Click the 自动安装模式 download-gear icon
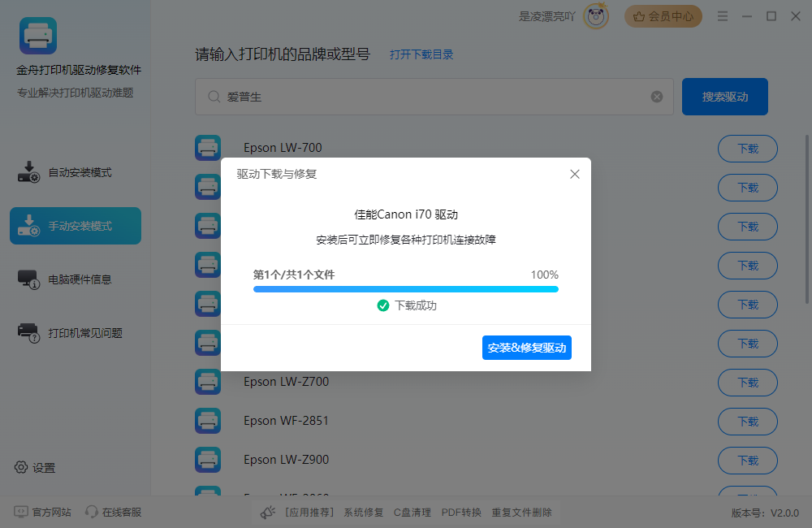The width and height of the screenshot is (812, 528). coord(28,172)
